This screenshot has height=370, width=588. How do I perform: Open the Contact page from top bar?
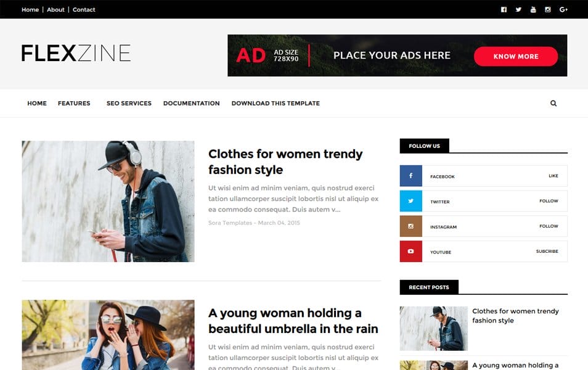[84, 9]
